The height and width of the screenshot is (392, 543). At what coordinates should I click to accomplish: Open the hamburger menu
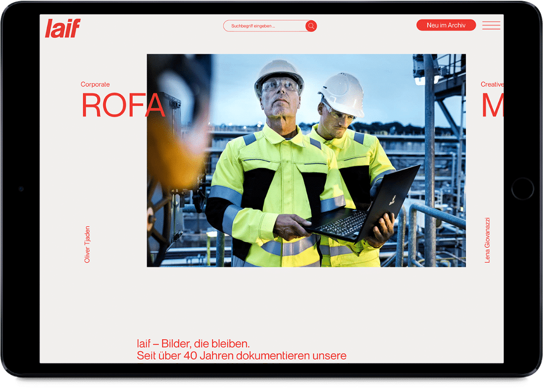(491, 26)
